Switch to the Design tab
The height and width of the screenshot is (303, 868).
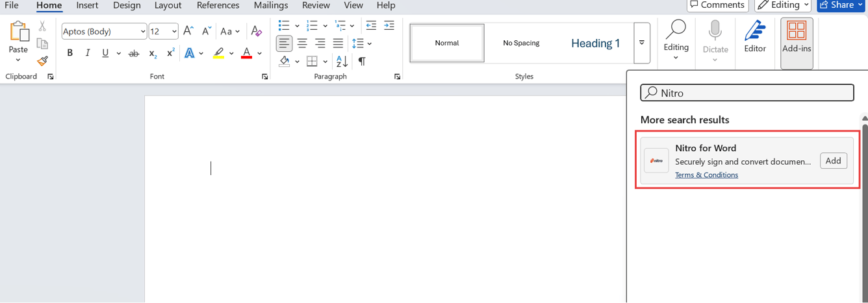click(x=127, y=5)
